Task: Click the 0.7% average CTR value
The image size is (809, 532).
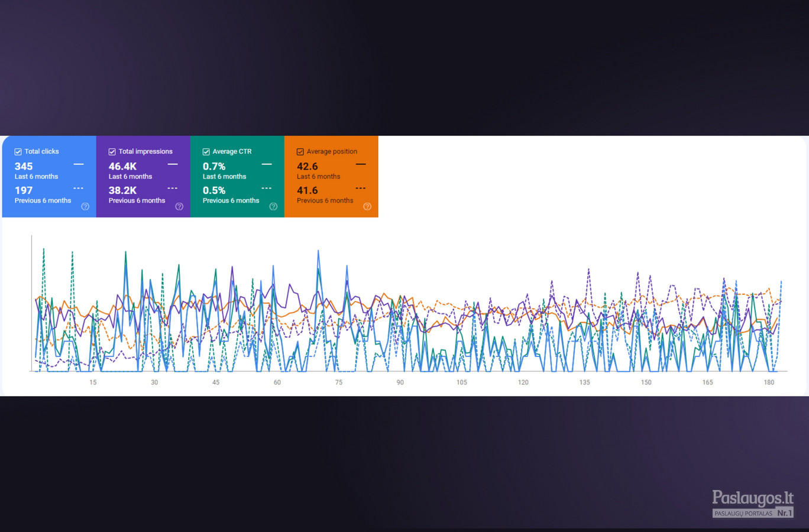Action: [214, 167]
